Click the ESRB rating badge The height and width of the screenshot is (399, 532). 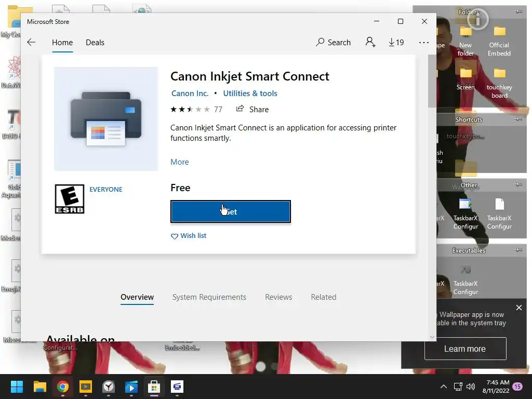(70, 199)
